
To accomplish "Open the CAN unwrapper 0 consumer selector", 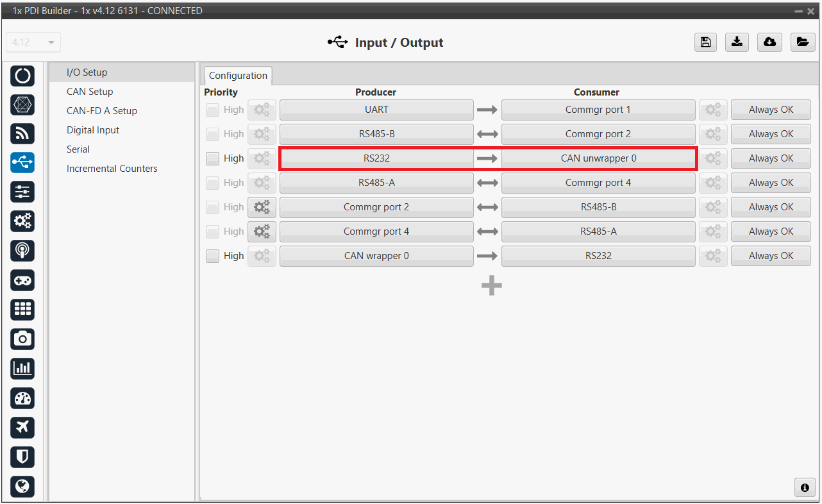I will (598, 158).
